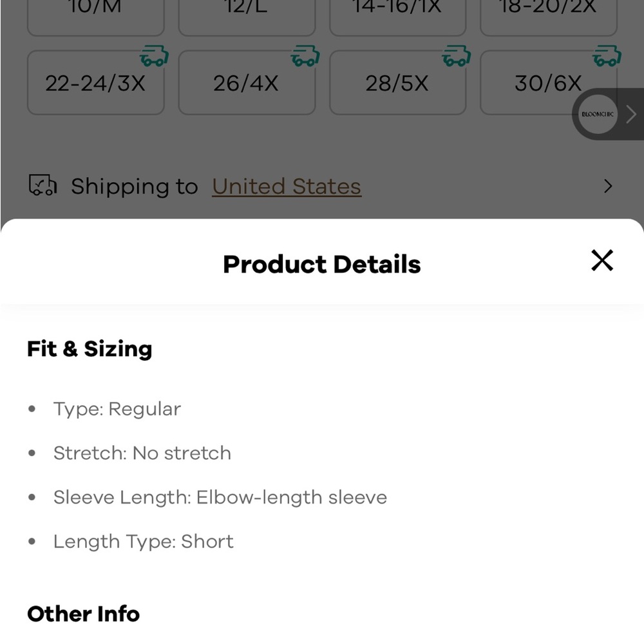Open the United States shipping country link
The width and height of the screenshot is (644, 644).
[287, 187]
